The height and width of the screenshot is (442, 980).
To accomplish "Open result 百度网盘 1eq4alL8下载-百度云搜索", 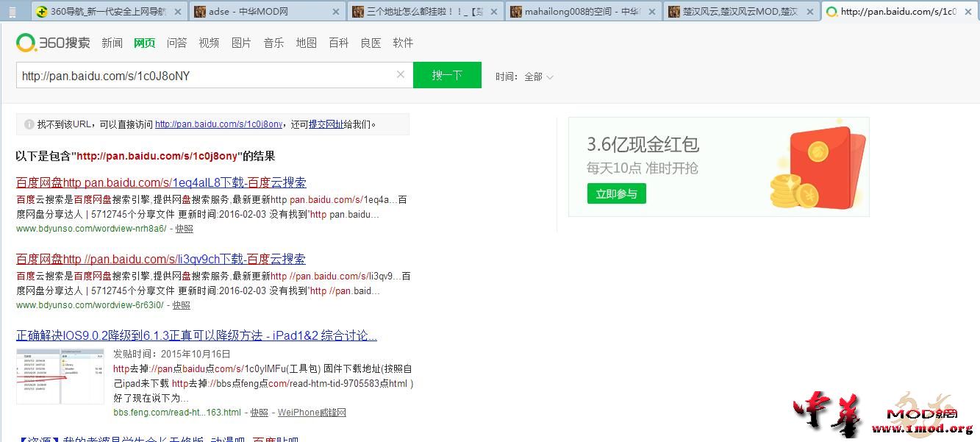I will tap(161, 182).
